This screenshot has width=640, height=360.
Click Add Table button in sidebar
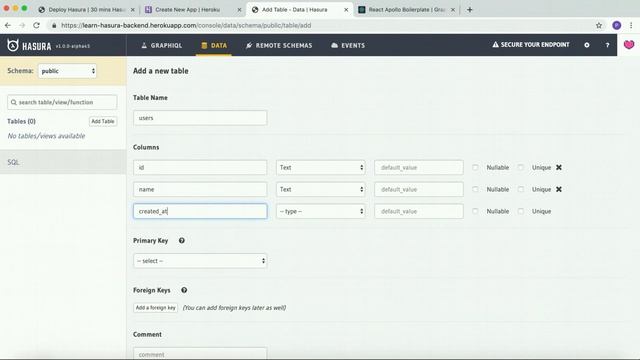[103, 121]
